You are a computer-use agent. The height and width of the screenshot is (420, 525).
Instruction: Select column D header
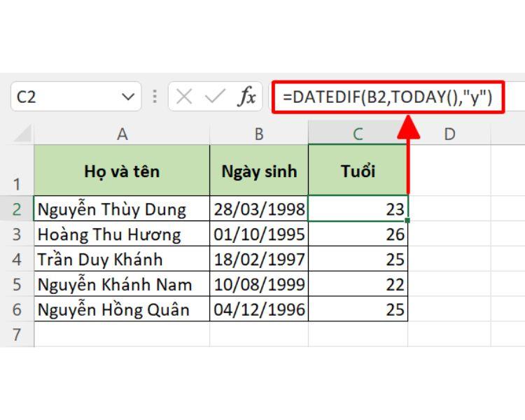pyautogui.click(x=449, y=134)
